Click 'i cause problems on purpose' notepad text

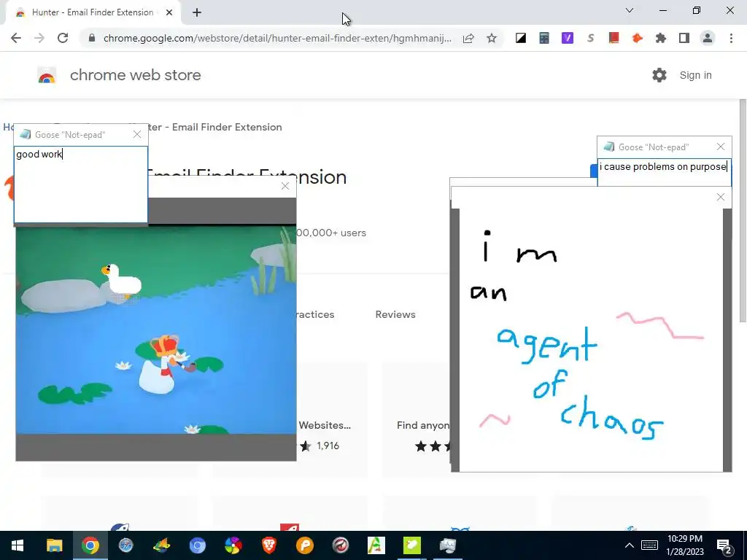coord(662,167)
